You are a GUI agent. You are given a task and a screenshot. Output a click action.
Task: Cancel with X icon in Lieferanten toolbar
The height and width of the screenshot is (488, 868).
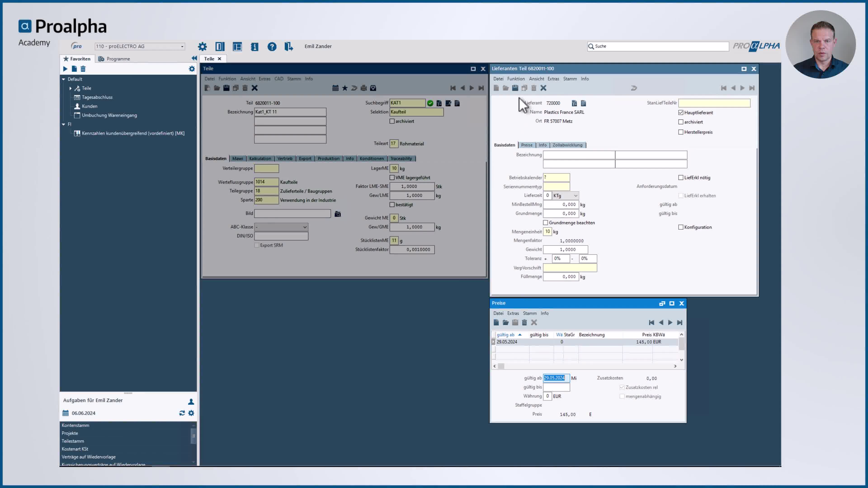point(543,88)
